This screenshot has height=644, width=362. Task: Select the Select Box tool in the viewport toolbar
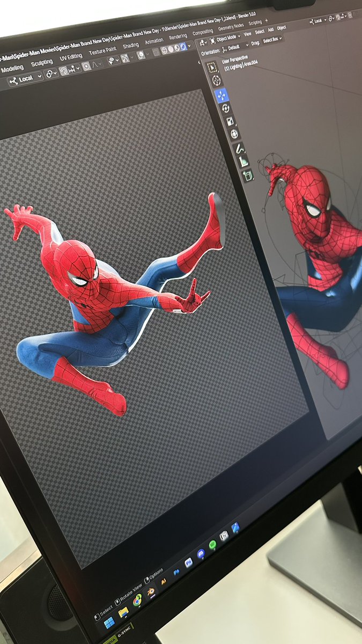click(212, 67)
